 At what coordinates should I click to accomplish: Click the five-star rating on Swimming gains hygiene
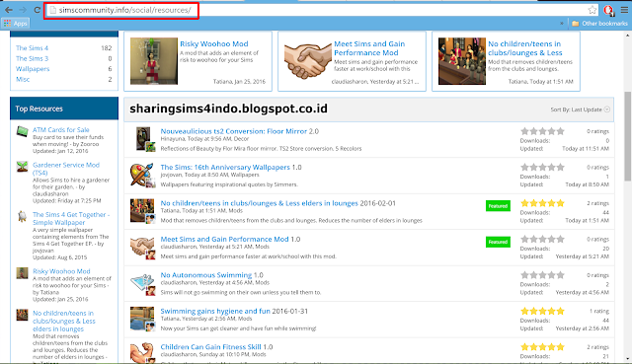[542, 311]
